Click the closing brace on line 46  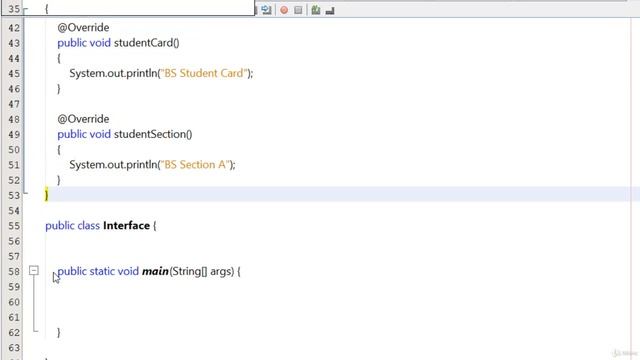click(59, 89)
